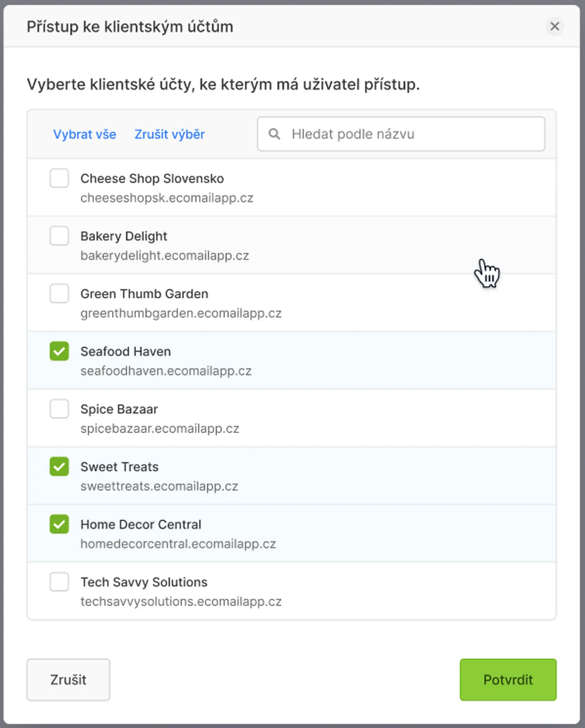Screen dimensions: 585x728
Task: Tick the Green Thumb Garden checkbox
Action: click(59, 293)
